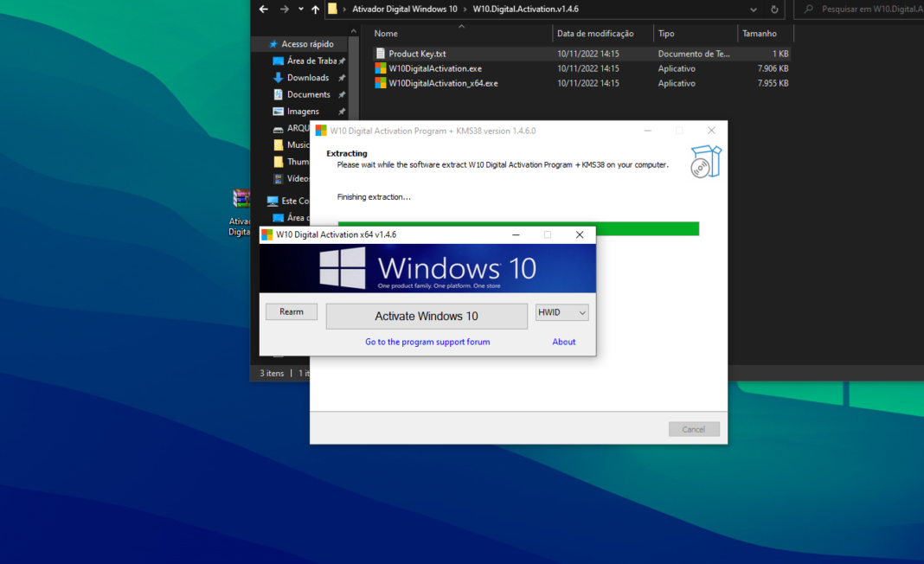
Task: Click the Rearm button
Action: click(291, 311)
